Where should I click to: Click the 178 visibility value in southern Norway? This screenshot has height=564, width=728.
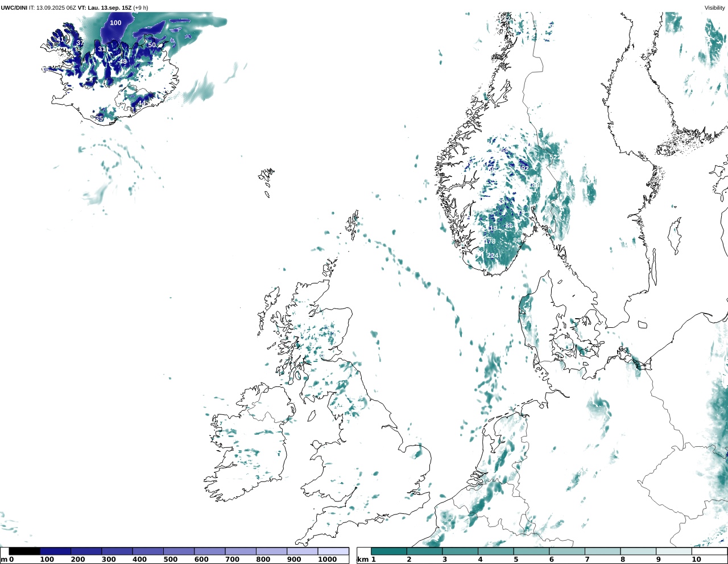point(490,241)
